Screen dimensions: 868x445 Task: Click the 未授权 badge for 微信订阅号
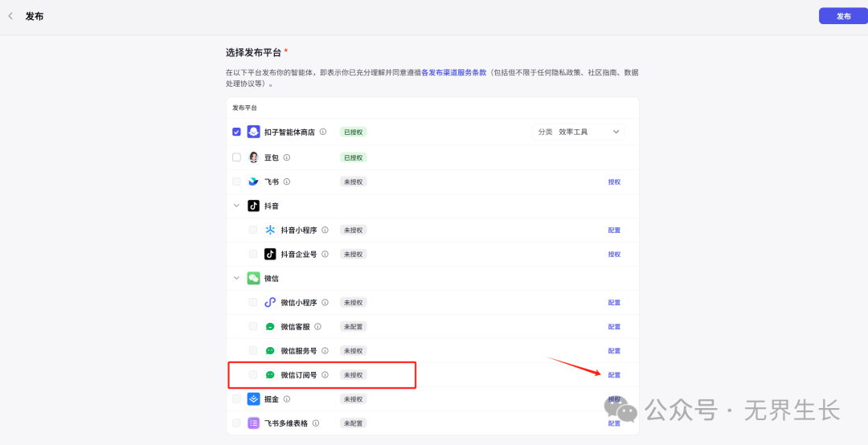click(x=353, y=374)
